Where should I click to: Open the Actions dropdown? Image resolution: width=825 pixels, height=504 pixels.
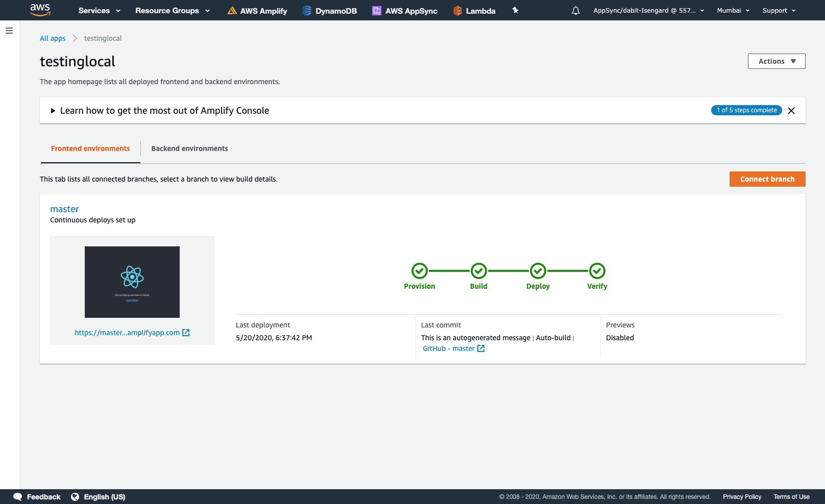click(776, 61)
